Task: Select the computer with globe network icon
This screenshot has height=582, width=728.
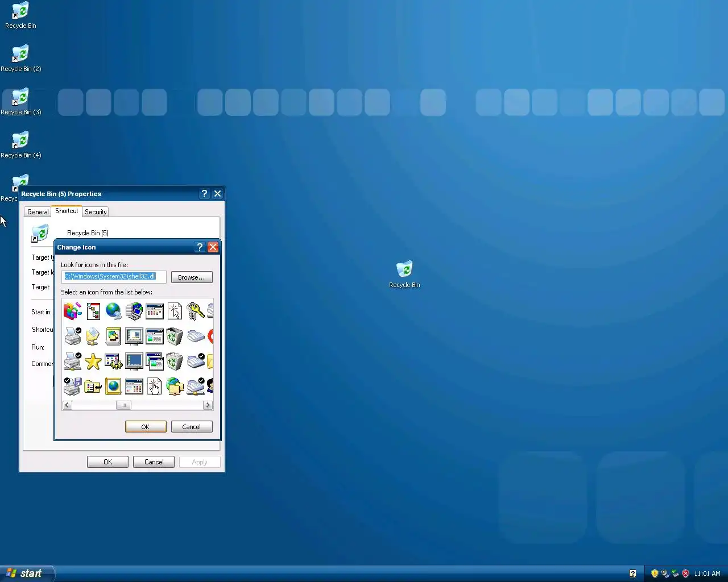Action: click(134, 311)
